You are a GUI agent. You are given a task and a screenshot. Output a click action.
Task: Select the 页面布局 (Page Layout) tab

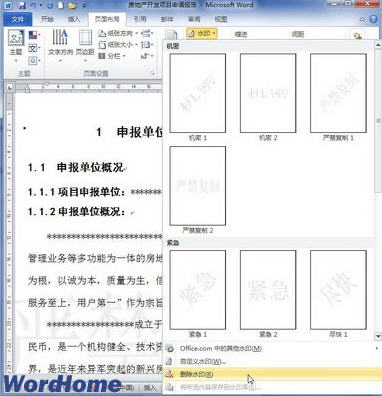coord(107,19)
